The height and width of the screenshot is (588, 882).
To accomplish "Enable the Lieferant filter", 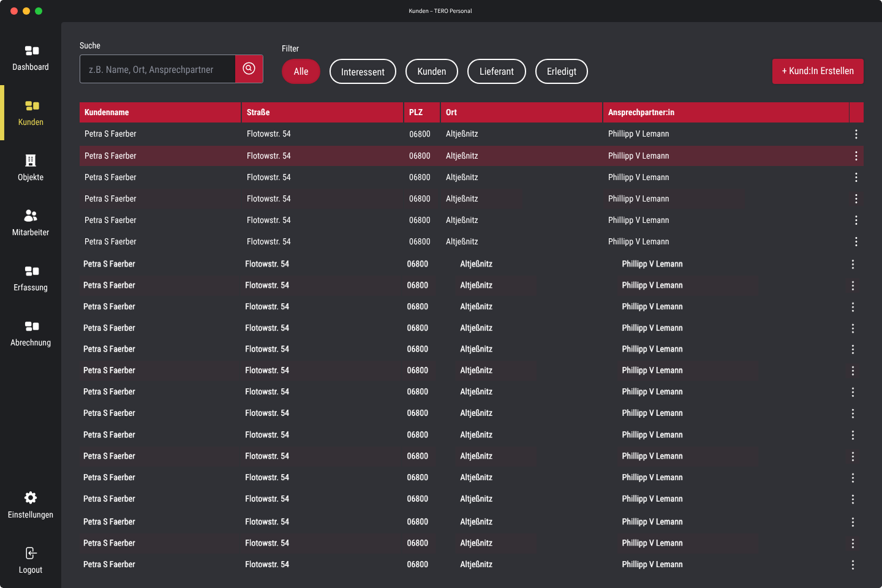I will click(x=496, y=72).
